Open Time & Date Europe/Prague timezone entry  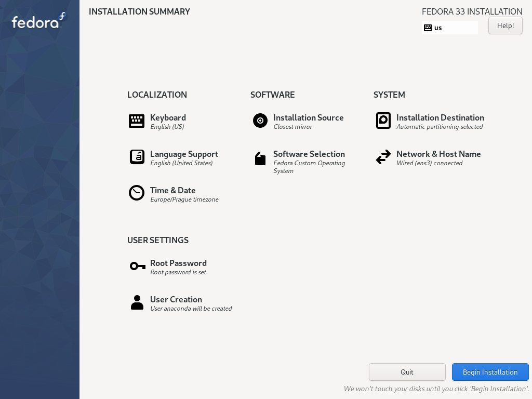[184, 195]
